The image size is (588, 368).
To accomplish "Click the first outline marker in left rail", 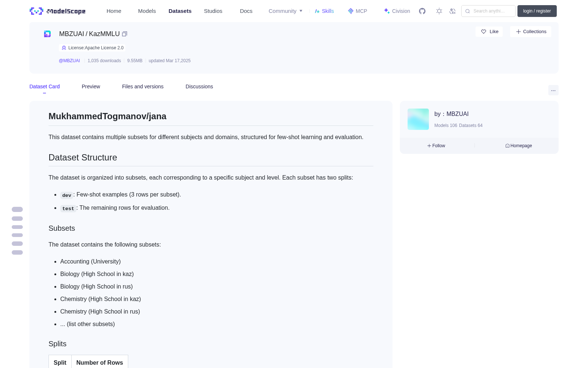I will (x=17, y=209).
